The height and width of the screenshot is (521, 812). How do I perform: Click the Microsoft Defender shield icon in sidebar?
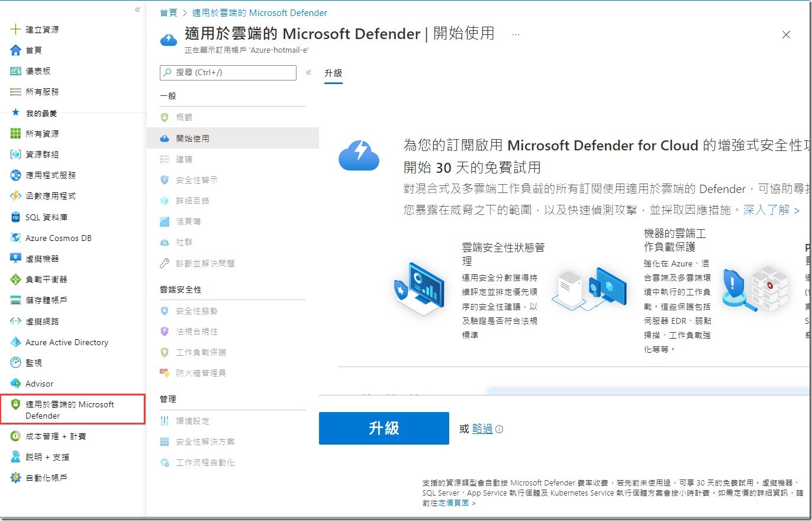tap(16, 405)
